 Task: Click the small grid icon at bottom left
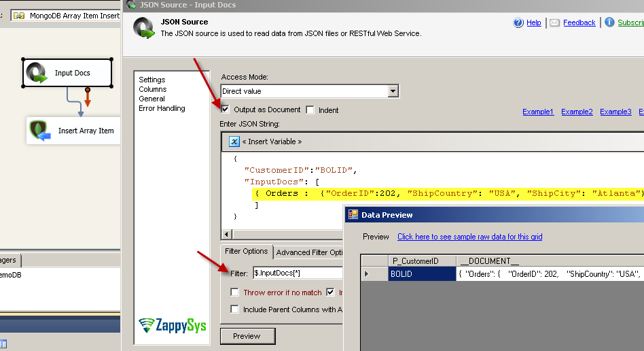pyautogui.click(x=3, y=344)
